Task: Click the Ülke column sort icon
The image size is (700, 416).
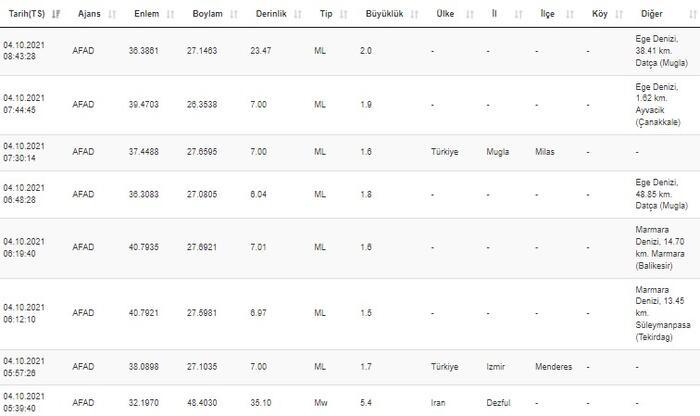Action: coord(470,14)
